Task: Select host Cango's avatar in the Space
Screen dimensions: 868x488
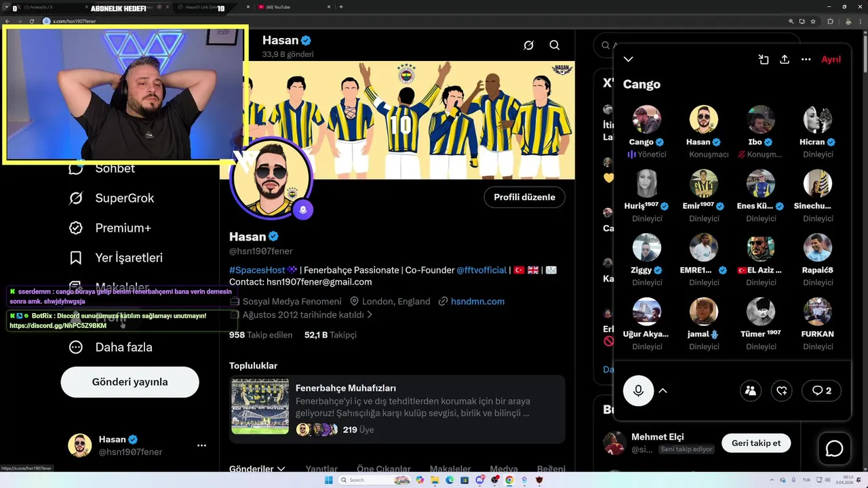Action: [x=647, y=119]
